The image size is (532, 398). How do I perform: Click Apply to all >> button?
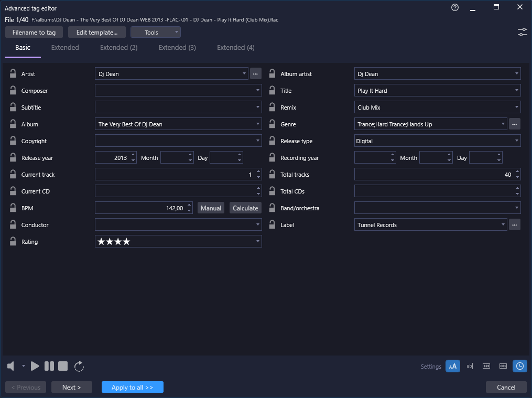[x=132, y=387]
